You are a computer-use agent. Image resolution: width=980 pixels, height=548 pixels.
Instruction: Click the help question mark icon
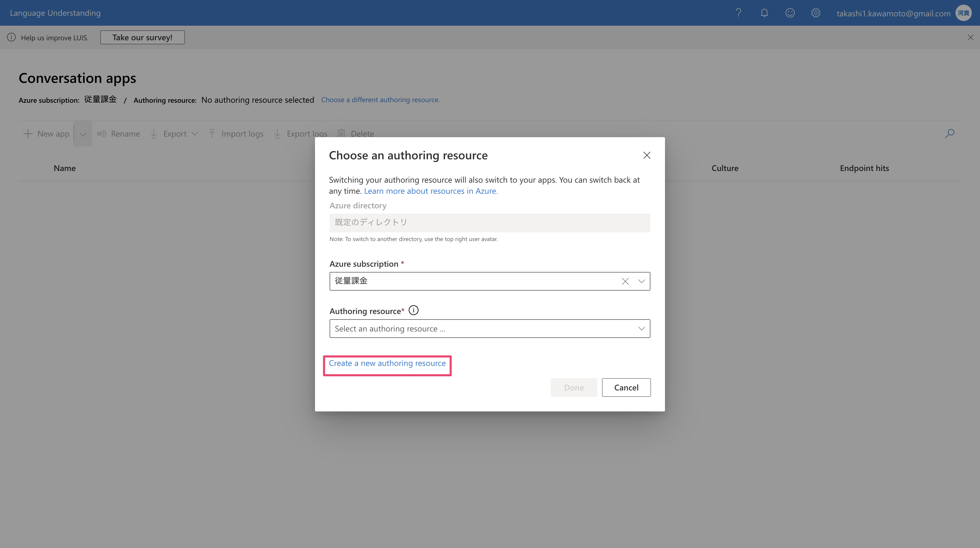[738, 13]
